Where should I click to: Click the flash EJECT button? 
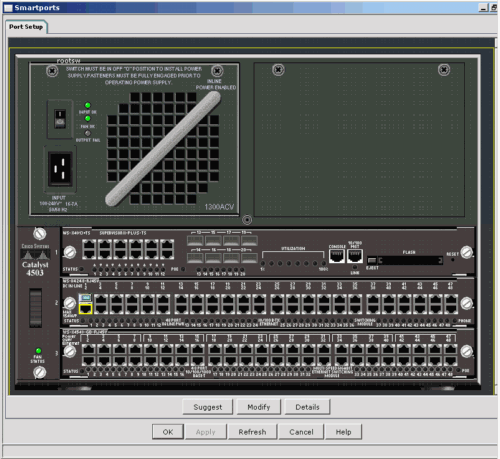click(x=372, y=260)
